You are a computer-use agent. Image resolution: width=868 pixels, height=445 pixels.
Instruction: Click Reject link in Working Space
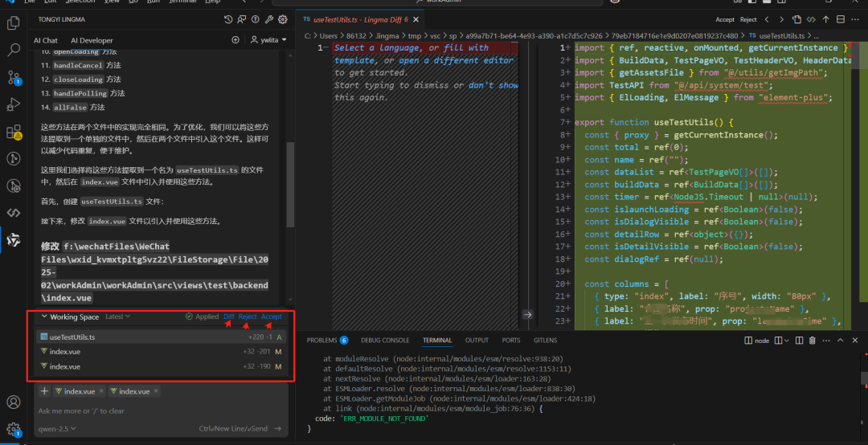[x=248, y=316]
